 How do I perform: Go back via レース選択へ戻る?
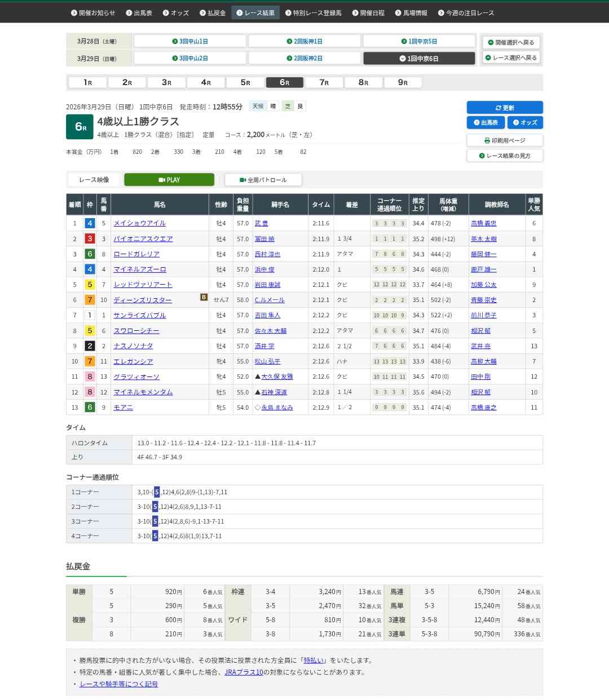pos(511,57)
